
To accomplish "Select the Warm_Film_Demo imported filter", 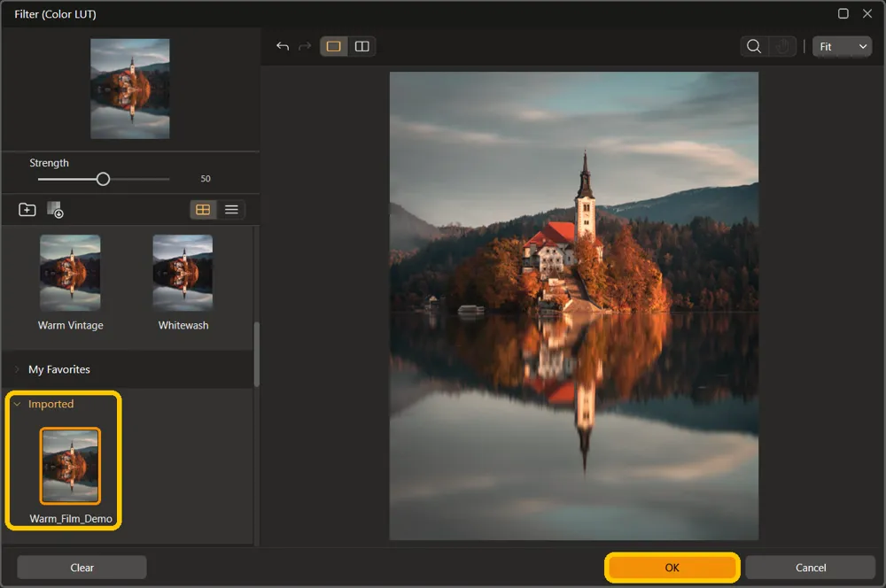I will click(70, 466).
